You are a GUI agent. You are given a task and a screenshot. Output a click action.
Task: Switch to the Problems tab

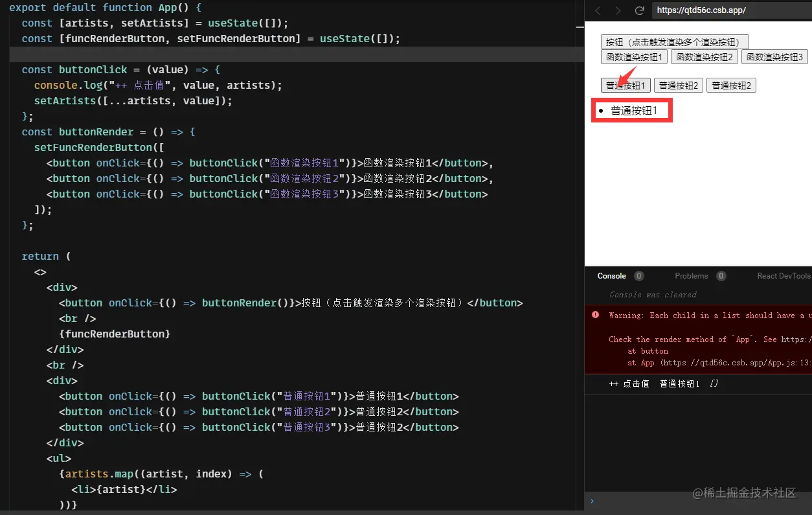pyautogui.click(x=692, y=276)
